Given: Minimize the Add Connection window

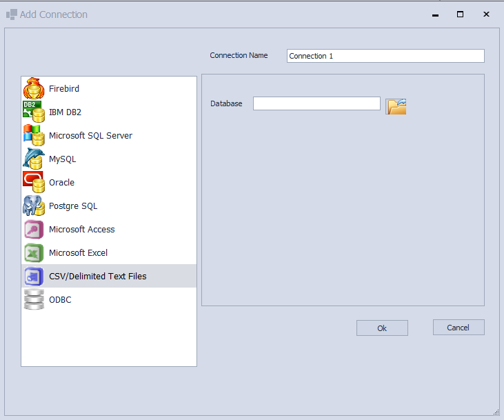Looking at the screenshot, I should pos(435,14).
